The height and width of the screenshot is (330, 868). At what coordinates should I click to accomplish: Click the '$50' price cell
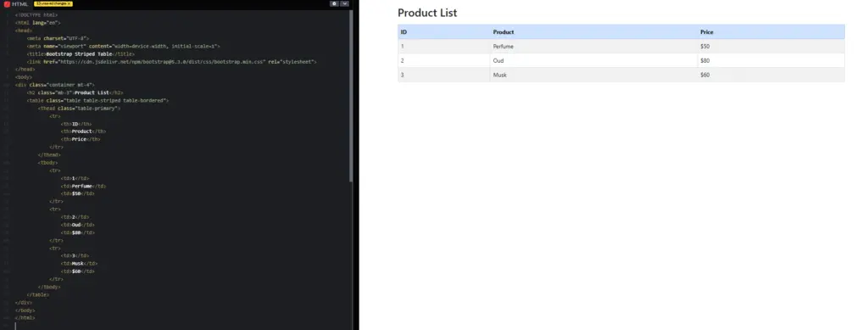tap(771, 47)
